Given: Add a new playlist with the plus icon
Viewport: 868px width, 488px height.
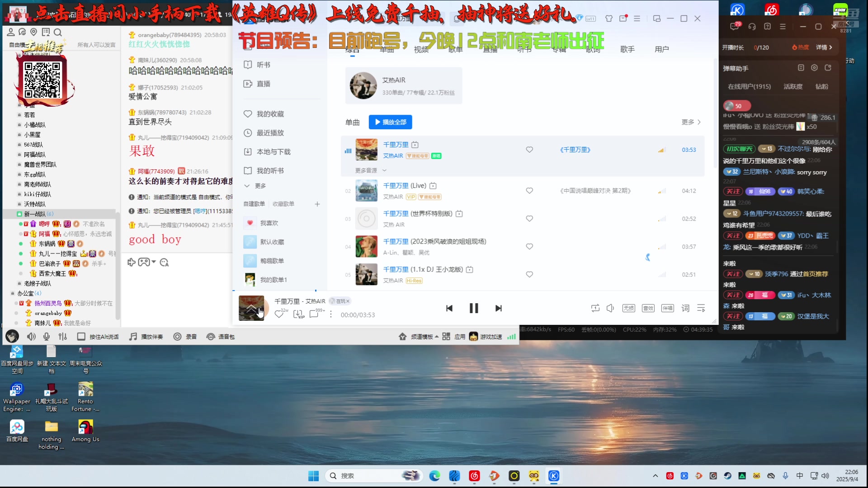Looking at the screenshot, I should point(317,204).
